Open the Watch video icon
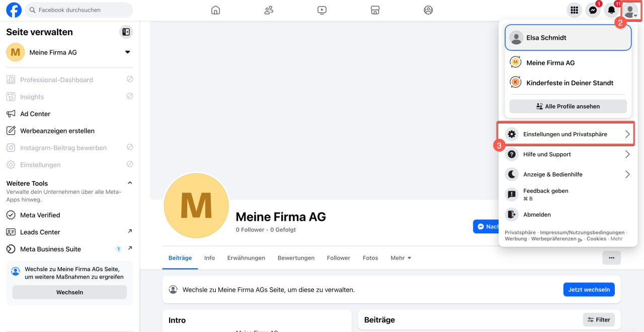The width and height of the screenshot is (644, 332). click(x=322, y=10)
